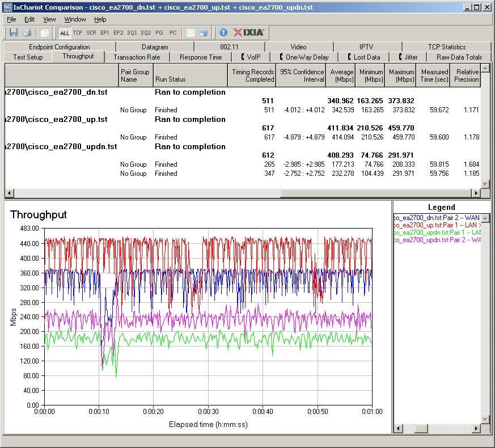Viewport: 495px width, 448px height.
Task: Click the Pair Group Name column header
Action: coord(136,75)
